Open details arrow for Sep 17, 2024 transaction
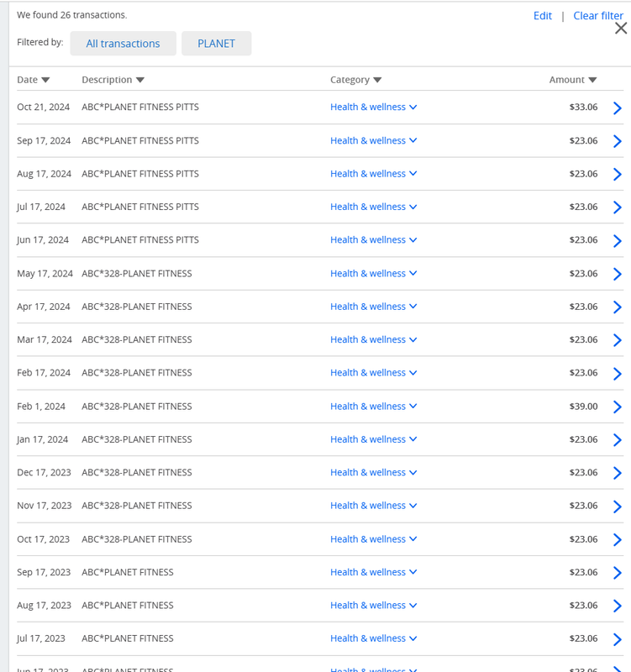The image size is (631, 672). click(618, 141)
